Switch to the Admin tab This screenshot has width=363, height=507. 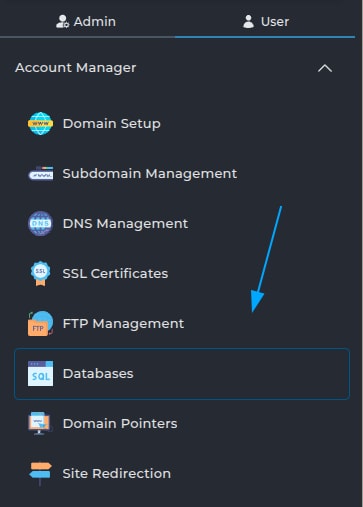tap(86, 21)
